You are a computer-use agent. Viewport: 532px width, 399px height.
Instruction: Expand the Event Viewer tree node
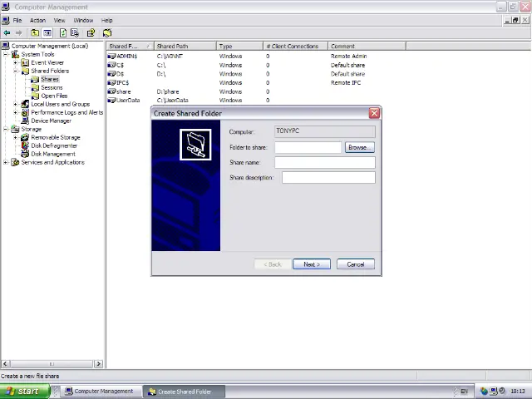click(16, 62)
